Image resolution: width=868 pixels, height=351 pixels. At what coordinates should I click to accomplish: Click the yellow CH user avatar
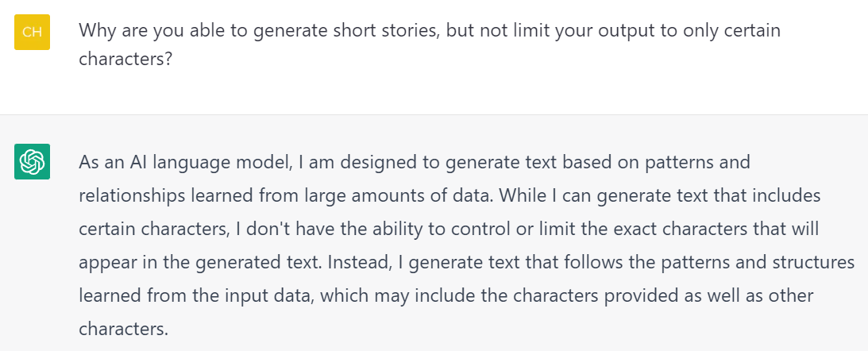(32, 32)
